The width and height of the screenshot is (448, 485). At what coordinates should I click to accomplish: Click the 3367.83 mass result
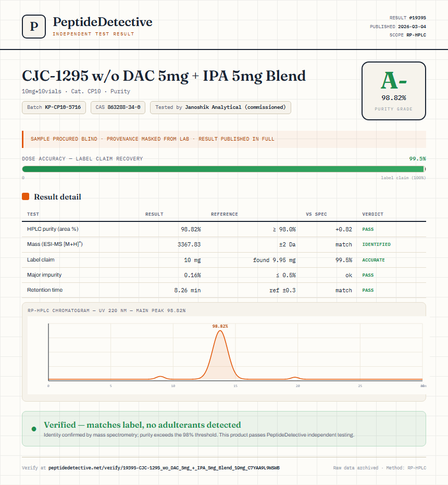pos(189,244)
